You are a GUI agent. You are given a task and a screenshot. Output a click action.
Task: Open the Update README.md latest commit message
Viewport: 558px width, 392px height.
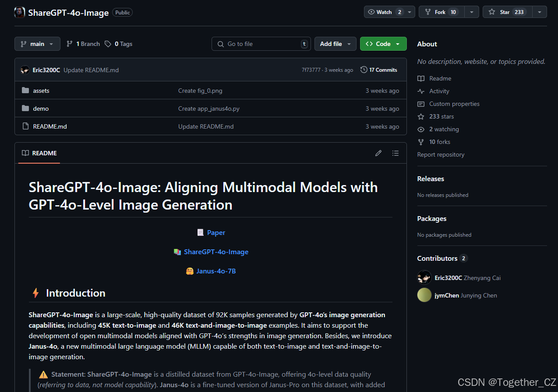point(91,70)
